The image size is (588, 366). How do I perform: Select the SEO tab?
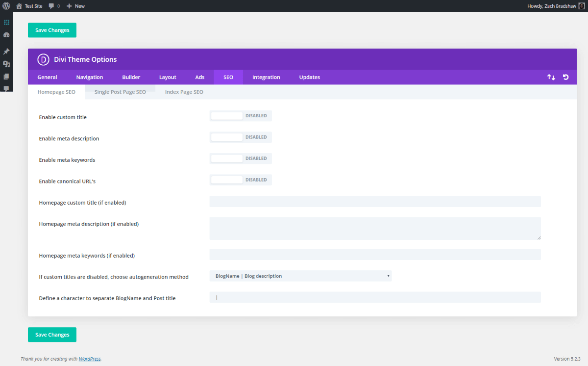[228, 77]
